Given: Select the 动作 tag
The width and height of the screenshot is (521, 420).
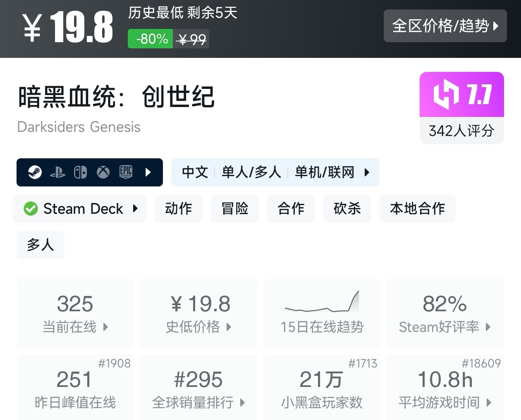Looking at the screenshot, I should point(178,209).
